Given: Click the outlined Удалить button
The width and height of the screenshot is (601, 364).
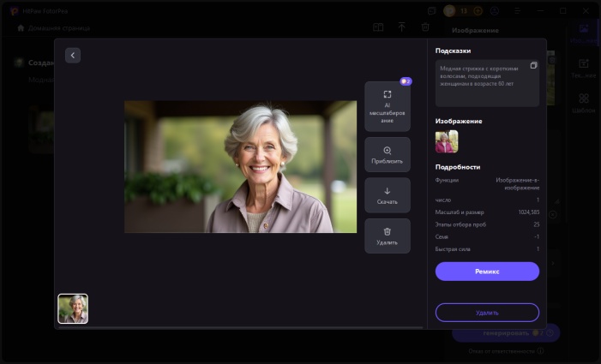Looking at the screenshot, I should pyautogui.click(x=487, y=313).
